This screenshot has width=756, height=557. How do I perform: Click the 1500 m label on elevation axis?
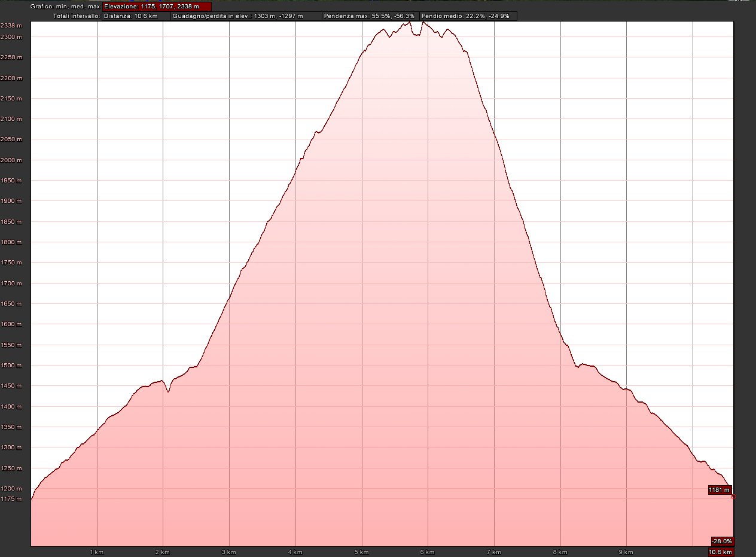pyautogui.click(x=11, y=366)
